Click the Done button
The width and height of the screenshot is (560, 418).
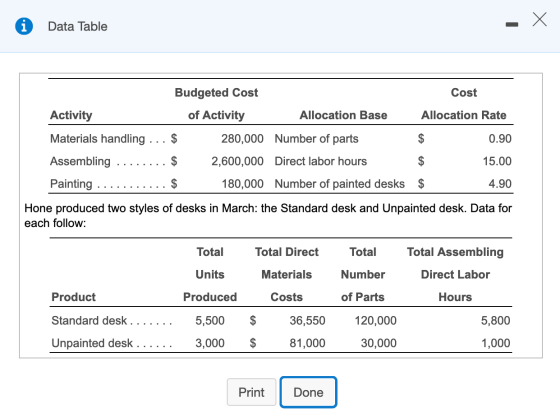click(x=308, y=392)
